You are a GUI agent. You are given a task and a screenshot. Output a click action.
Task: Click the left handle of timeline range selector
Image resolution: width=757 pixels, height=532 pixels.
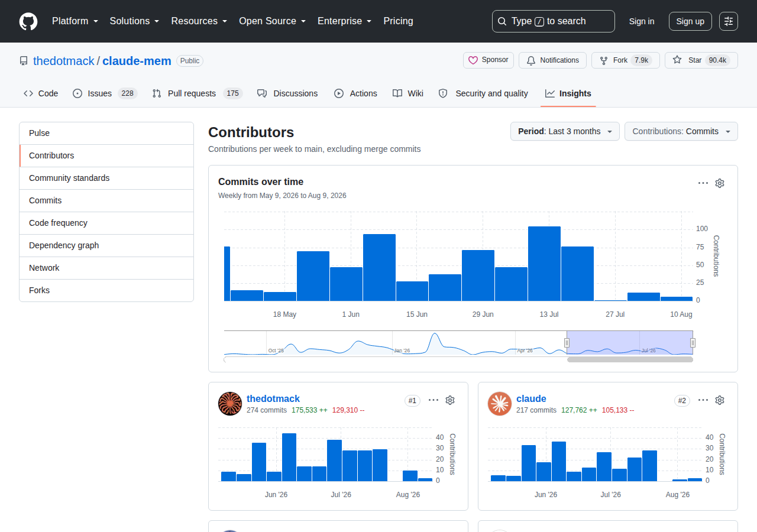pos(567,343)
